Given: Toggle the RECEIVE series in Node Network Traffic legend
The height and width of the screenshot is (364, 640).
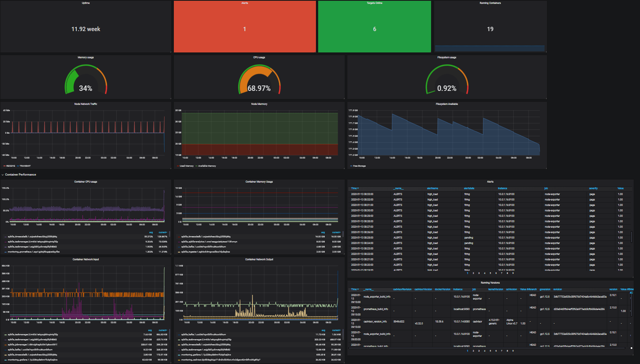Looking at the screenshot, I should (11, 166).
